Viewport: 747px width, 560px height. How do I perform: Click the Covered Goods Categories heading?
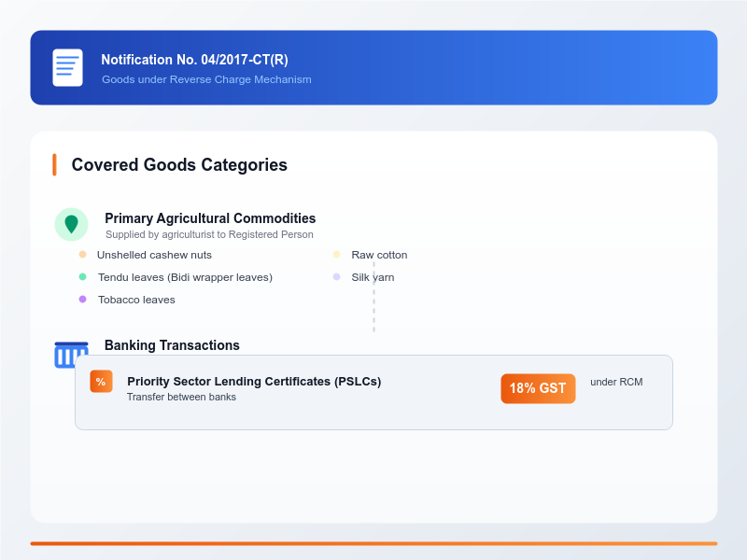tap(179, 165)
